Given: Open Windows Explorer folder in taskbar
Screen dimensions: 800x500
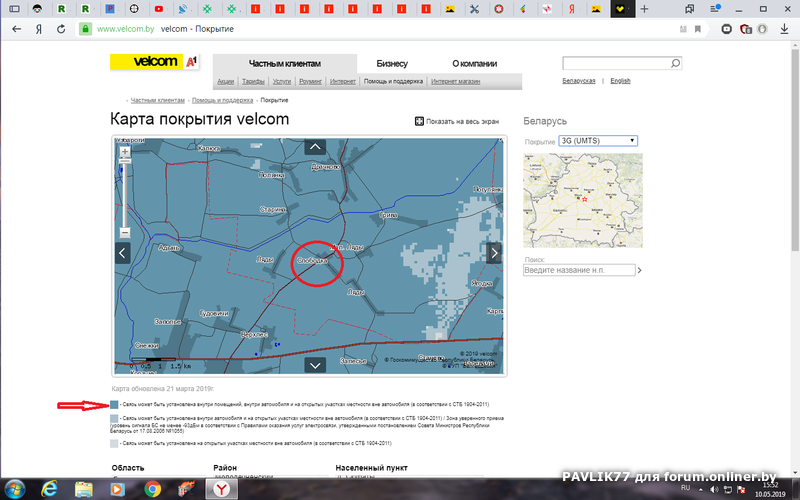Looking at the screenshot, I should pyautogui.click(x=84, y=489).
